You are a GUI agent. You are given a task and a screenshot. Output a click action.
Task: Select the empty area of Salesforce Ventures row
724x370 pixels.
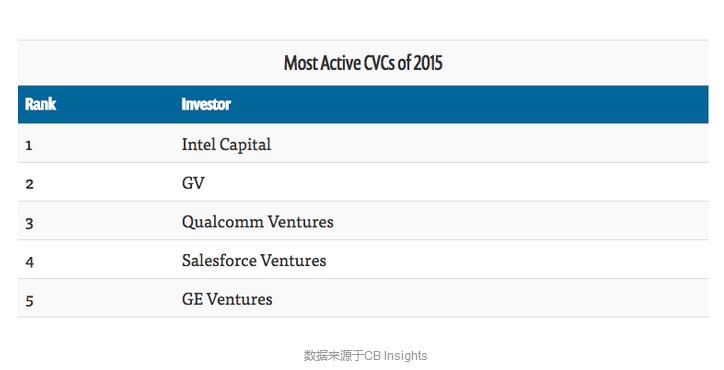tap(517, 260)
